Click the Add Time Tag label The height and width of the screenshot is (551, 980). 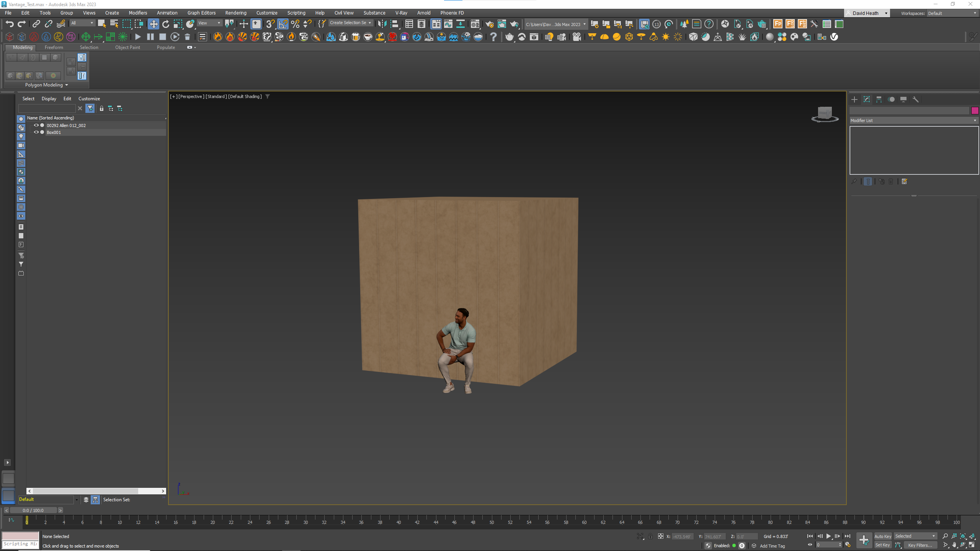tap(773, 546)
